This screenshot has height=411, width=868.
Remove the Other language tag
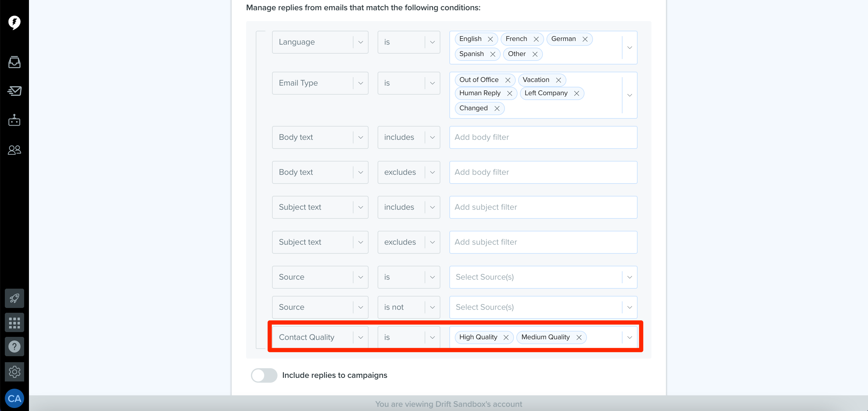pos(535,54)
